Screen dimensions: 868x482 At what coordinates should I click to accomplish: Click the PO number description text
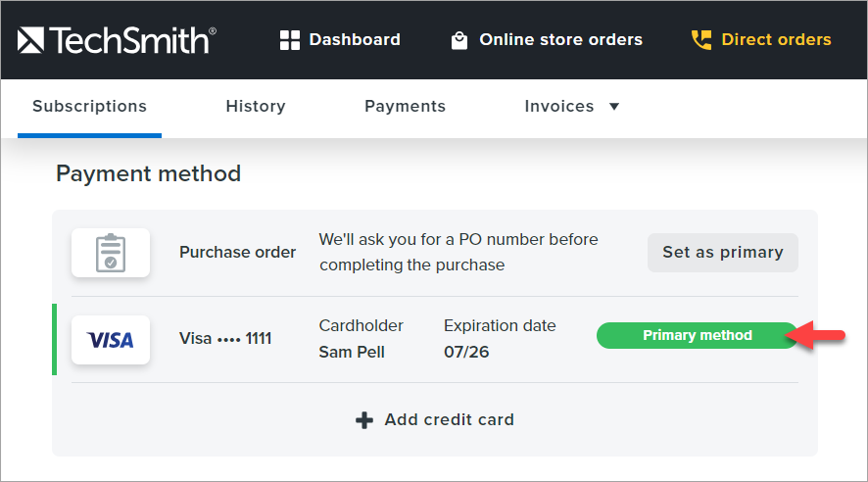pos(458,253)
